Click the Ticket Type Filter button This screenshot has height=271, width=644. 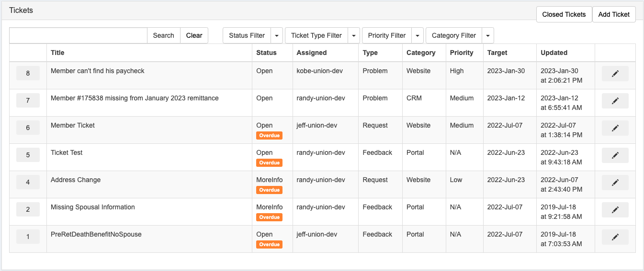pos(316,35)
